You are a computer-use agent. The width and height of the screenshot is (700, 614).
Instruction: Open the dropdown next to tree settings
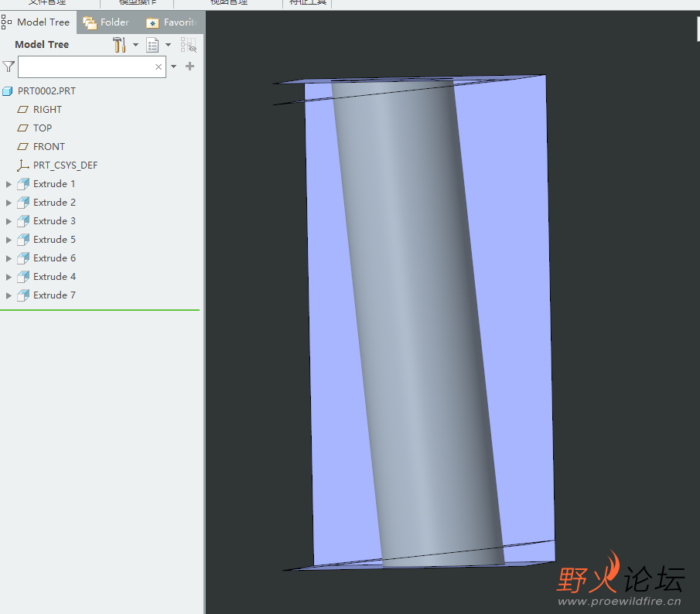click(135, 45)
